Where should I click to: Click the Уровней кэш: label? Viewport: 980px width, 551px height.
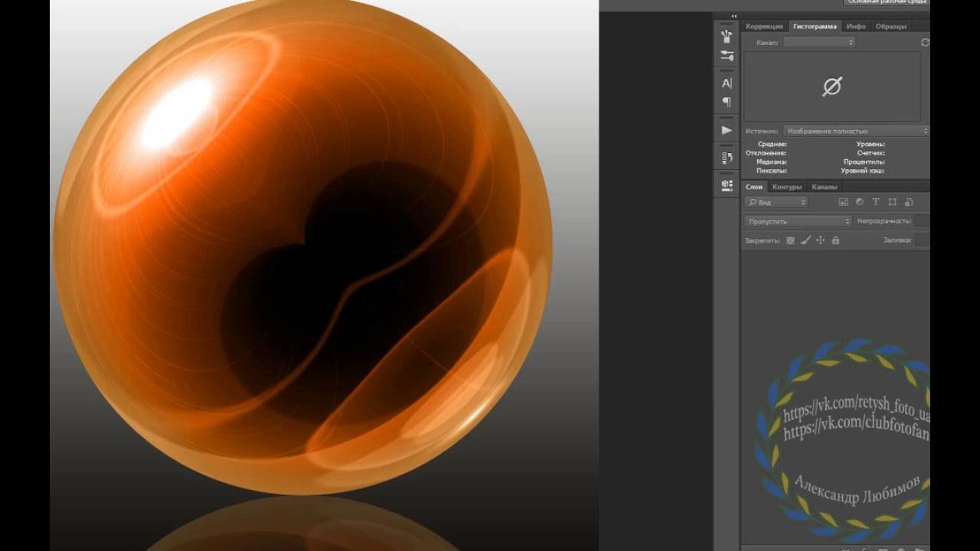pos(863,171)
